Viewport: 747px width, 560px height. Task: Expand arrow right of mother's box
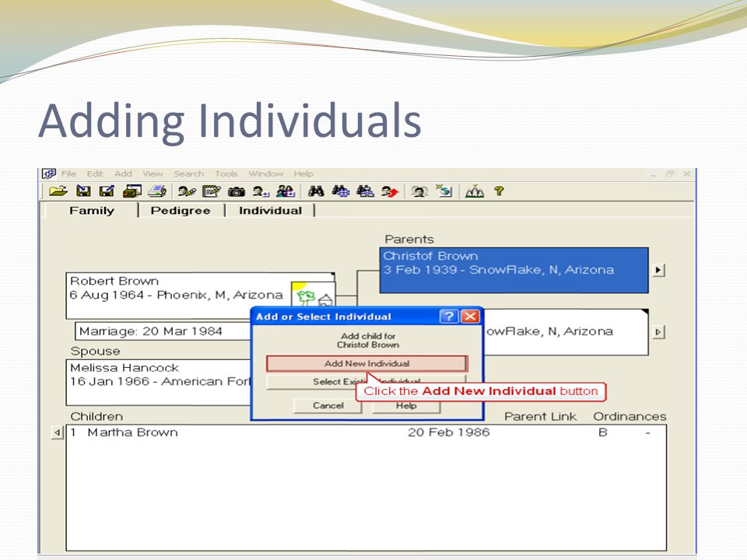[x=658, y=331]
